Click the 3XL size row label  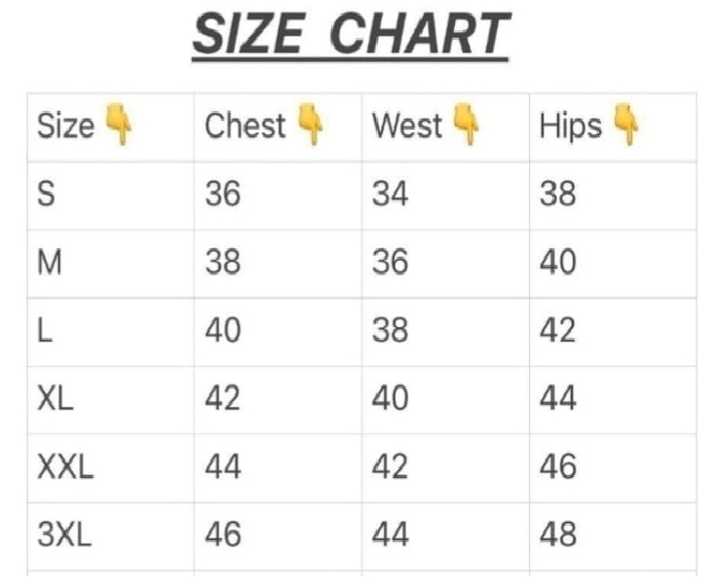(64, 534)
